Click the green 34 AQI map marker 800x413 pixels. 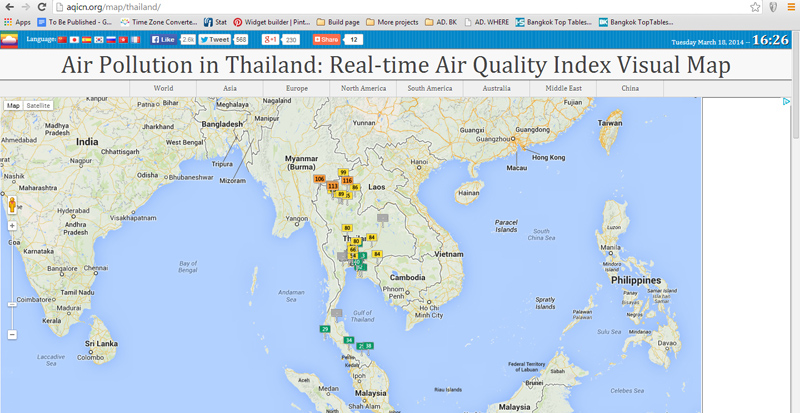(x=349, y=340)
